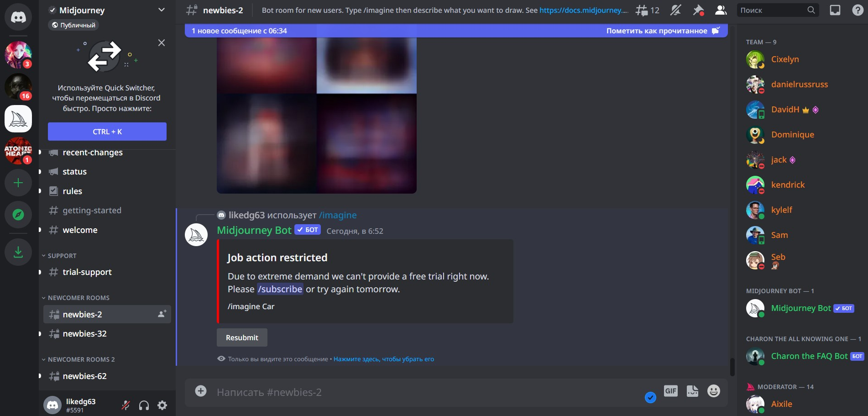Show pinned messages pin icon
The height and width of the screenshot is (416, 868).
click(698, 10)
